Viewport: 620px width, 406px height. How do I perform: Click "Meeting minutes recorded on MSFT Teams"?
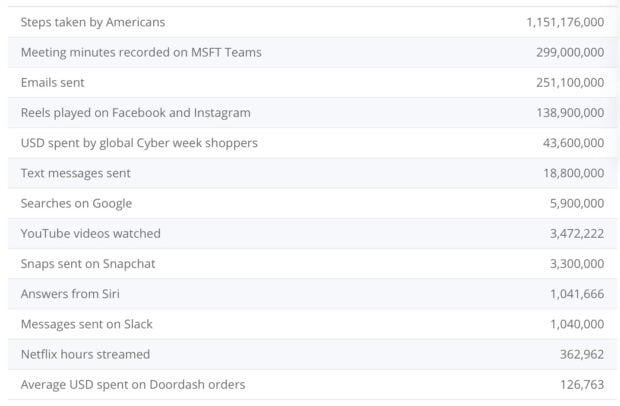pyautogui.click(x=141, y=52)
